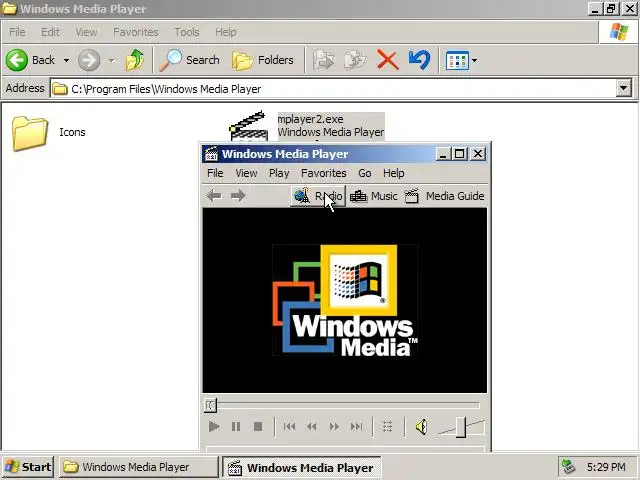This screenshot has width=640, height=480.
Task: Open Explorer's Favorites menu
Action: [136, 32]
